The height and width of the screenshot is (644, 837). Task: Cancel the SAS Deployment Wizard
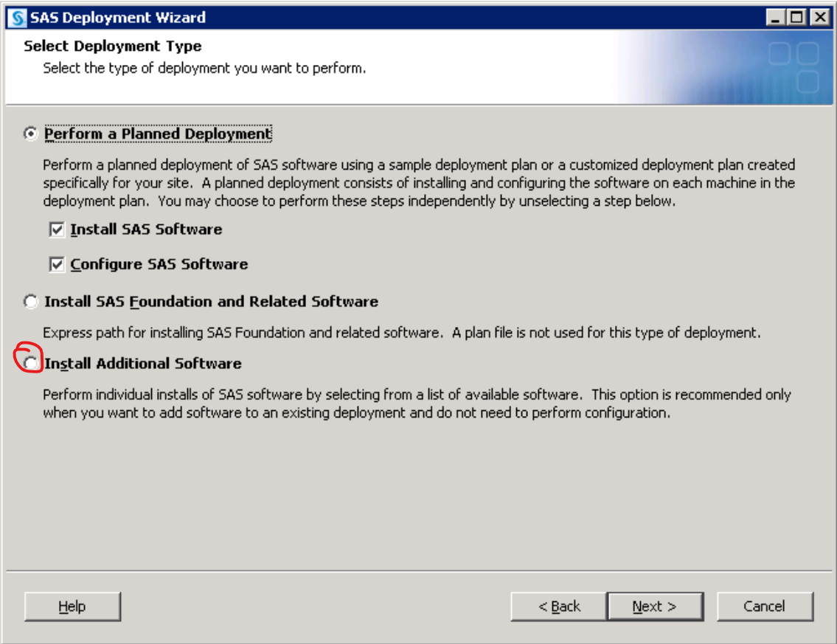(x=765, y=606)
